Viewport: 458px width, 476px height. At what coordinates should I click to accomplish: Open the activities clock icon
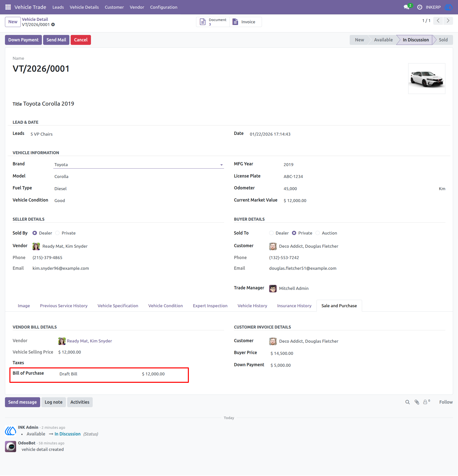pyautogui.click(x=420, y=7)
